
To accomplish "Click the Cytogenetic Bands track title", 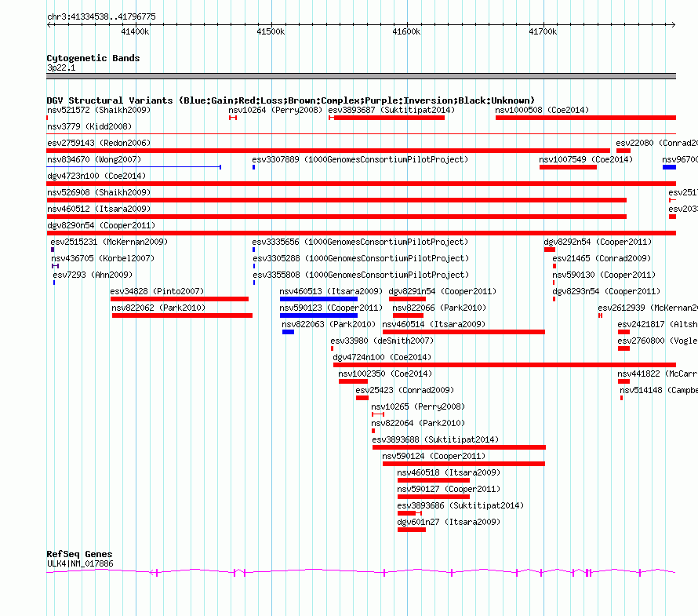I will pyautogui.click(x=93, y=58).
